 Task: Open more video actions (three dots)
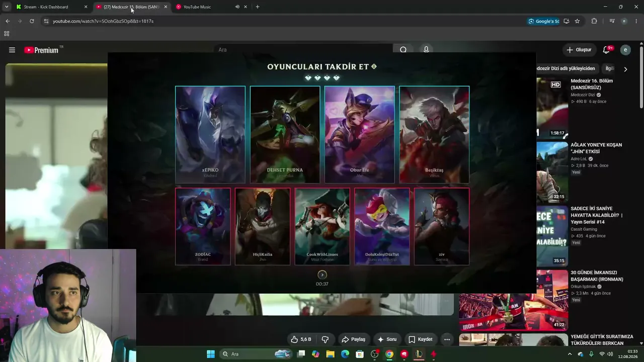point(447,339)
